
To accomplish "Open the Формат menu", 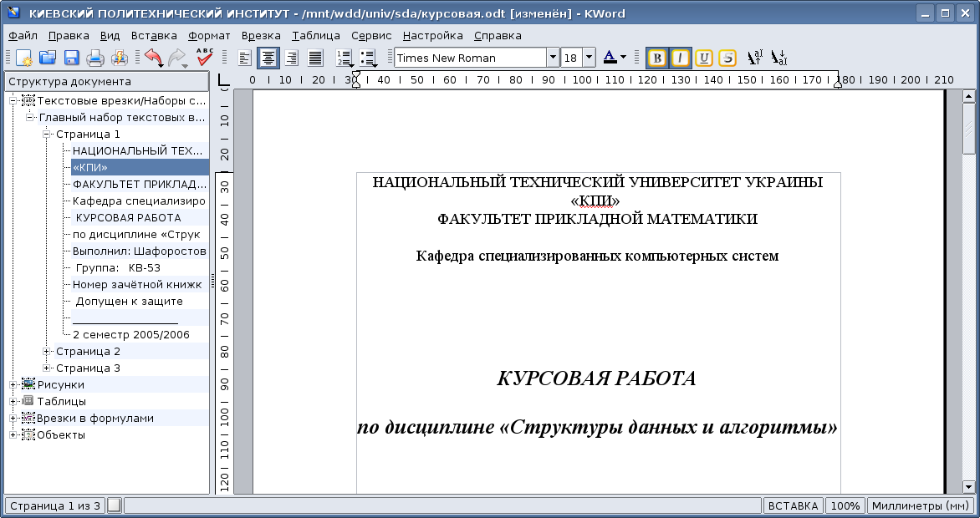I will pos(209,36).
